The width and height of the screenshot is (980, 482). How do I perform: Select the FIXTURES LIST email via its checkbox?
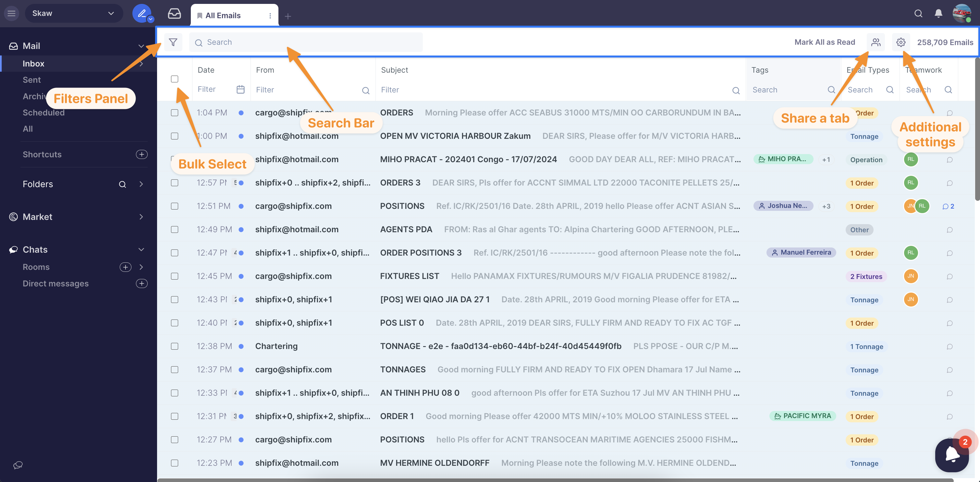[x=175, y=276]
